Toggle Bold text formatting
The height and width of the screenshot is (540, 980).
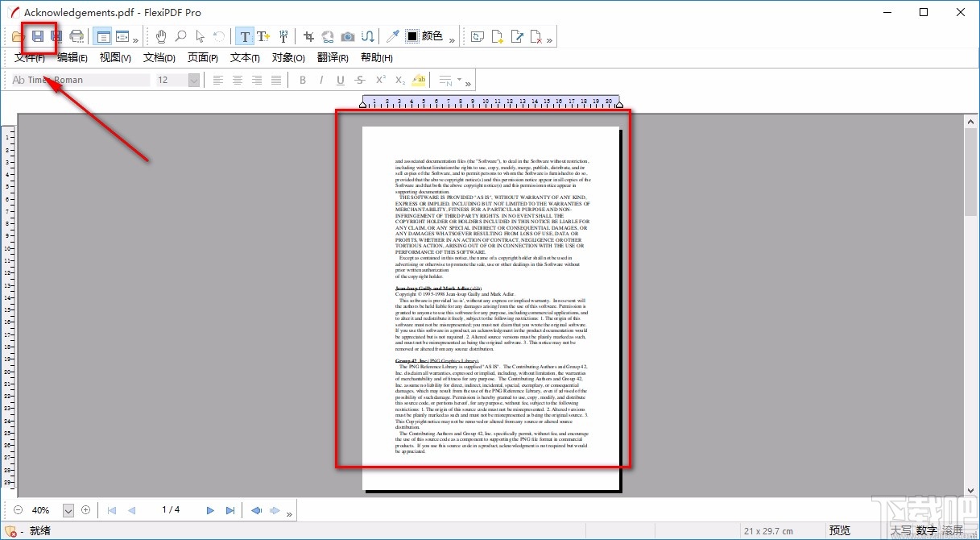(303, 80)
